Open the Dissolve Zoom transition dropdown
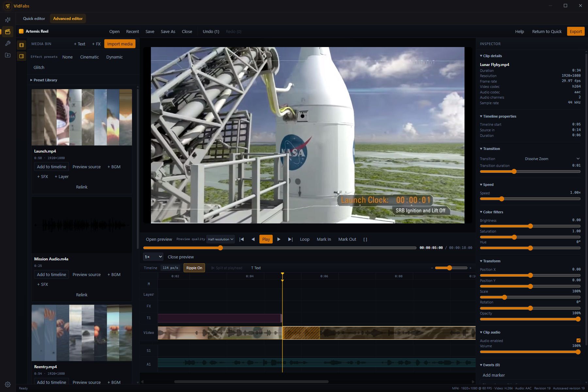The width and height of the screenshot is (588, 392). (552, 159)
